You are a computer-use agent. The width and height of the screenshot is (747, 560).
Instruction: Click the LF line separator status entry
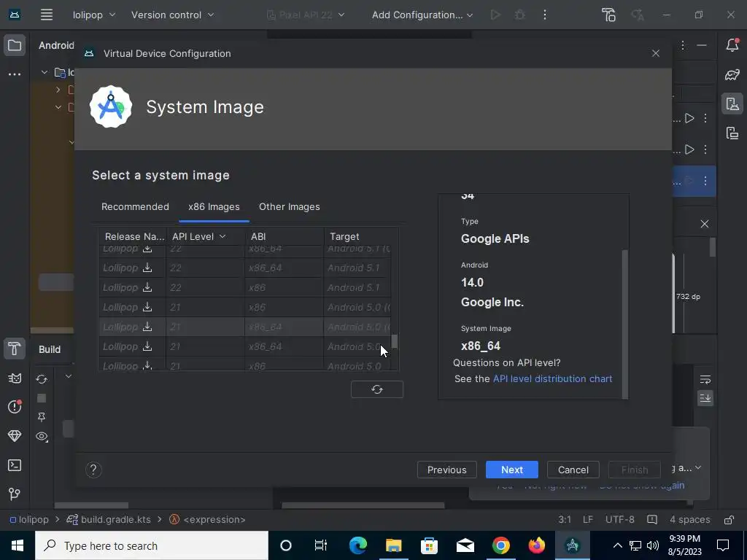pos(588,519)
